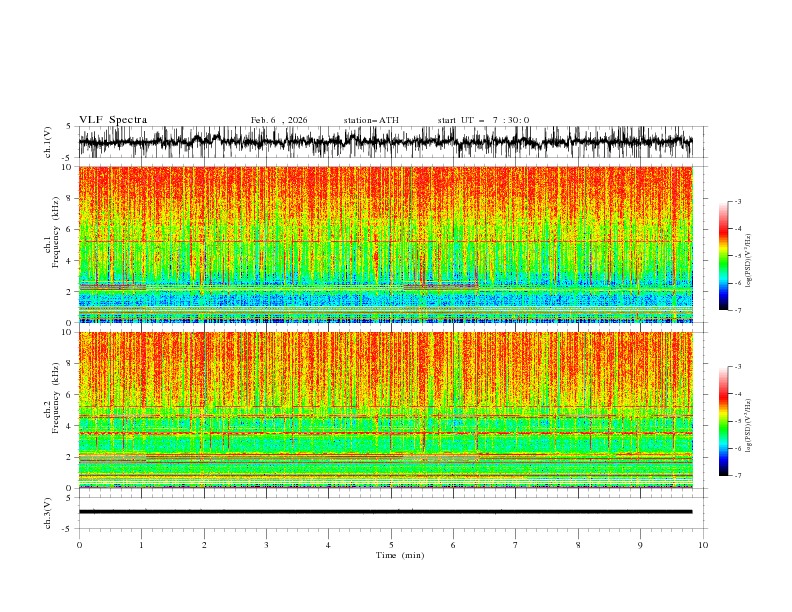Click the "-5" value on ch.2 colorbar
The height and width of the screenshot is (612, 792).
point(737,421)
